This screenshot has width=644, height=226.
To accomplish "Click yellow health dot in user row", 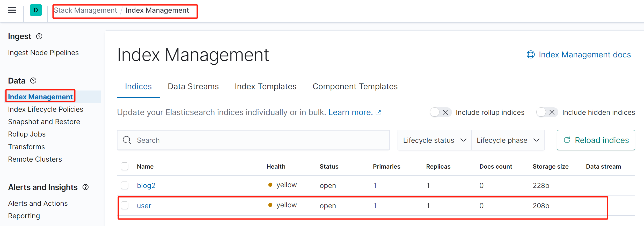I will click(x=270, y=205).
